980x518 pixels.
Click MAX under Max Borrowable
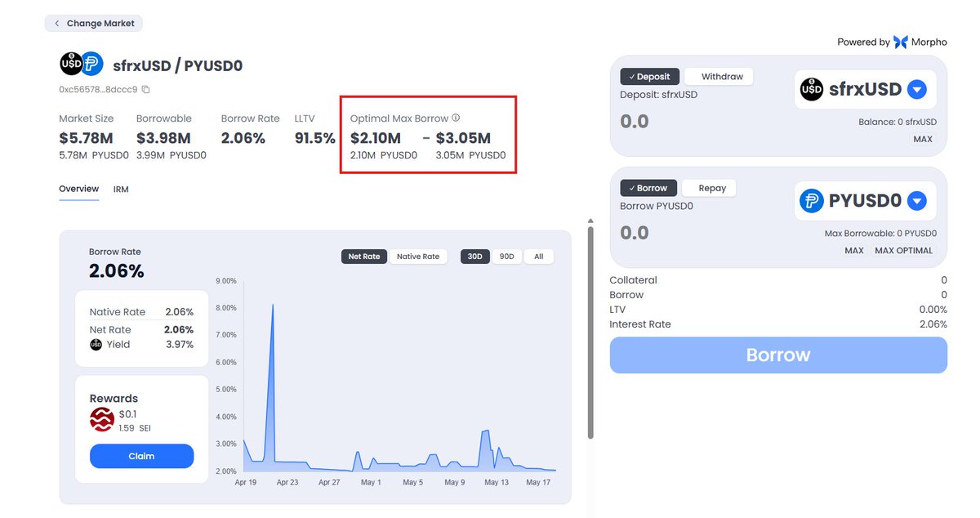tap(854, 250)
